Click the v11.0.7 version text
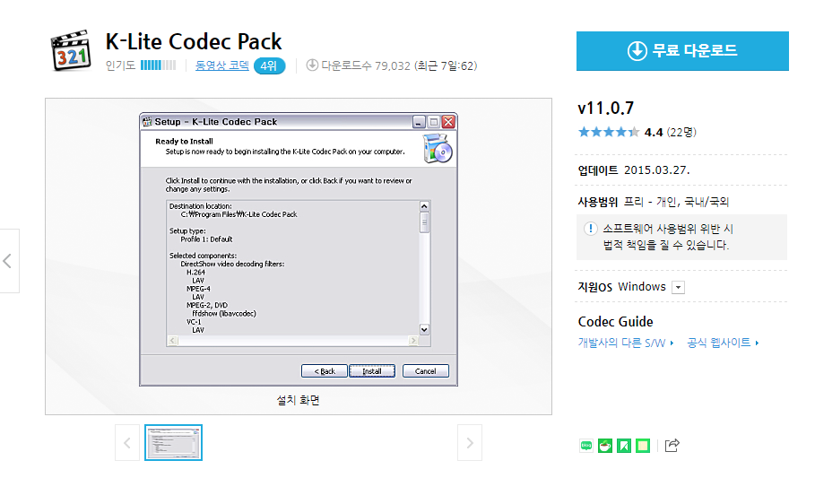815x504 pixels. tap(606, 109)
